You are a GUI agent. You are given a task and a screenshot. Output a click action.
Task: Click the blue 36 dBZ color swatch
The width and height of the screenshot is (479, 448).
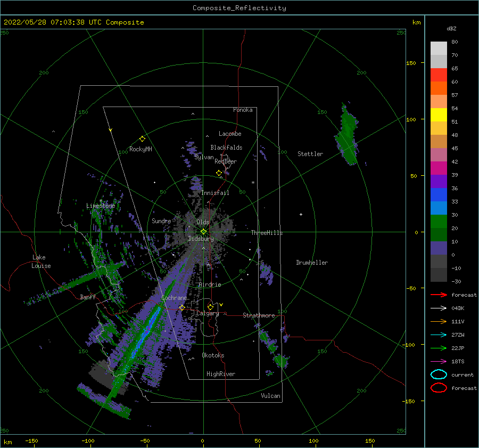439,195
